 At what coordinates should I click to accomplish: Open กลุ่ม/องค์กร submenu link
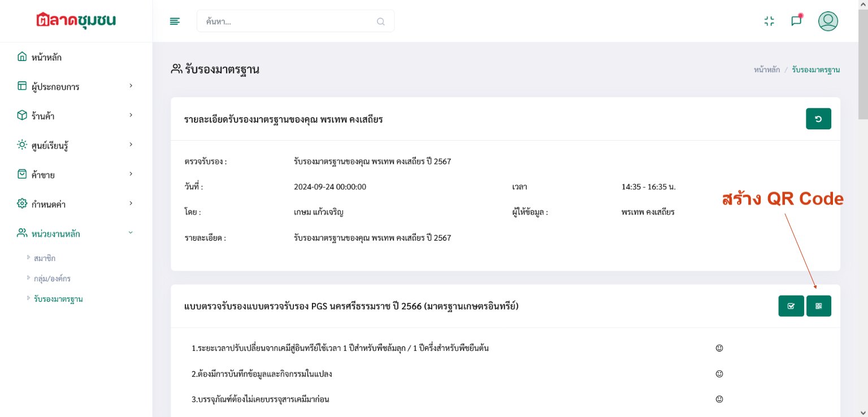point(52,279)
